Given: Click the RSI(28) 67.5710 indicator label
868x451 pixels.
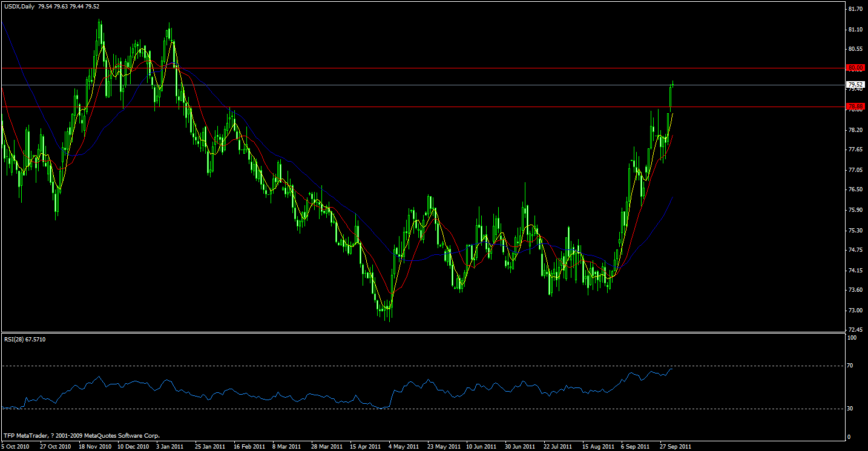Looking at the screenshot, I should point(24,338).
